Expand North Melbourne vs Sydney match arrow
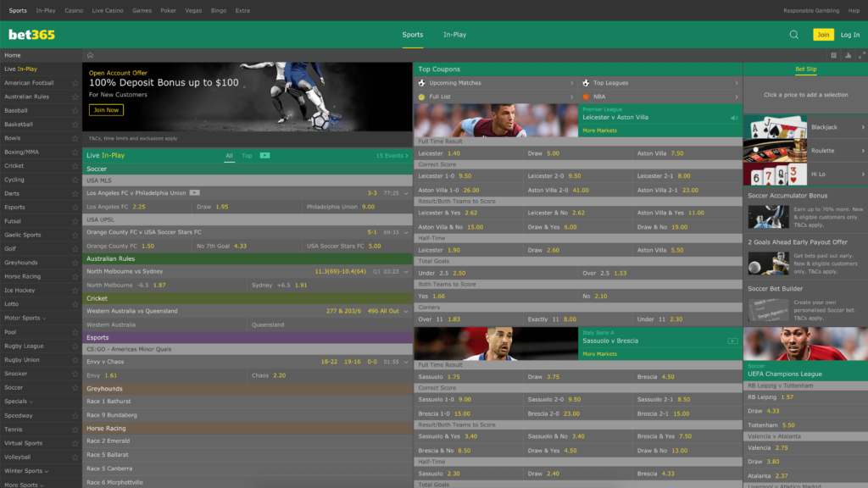Screen dimensions: 868x488 [406, 272]
